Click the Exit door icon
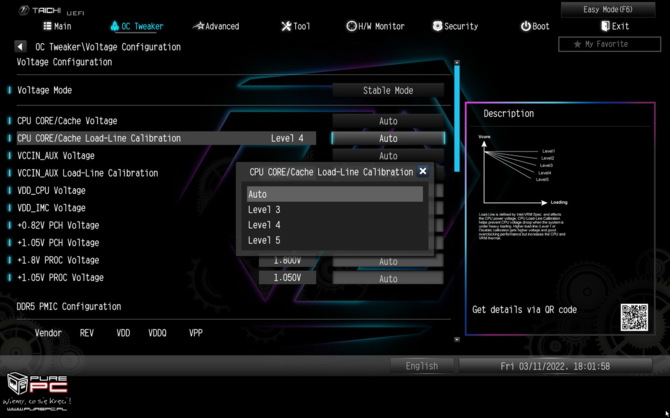This screenshot has width=670, height=418. click(605, 26)
